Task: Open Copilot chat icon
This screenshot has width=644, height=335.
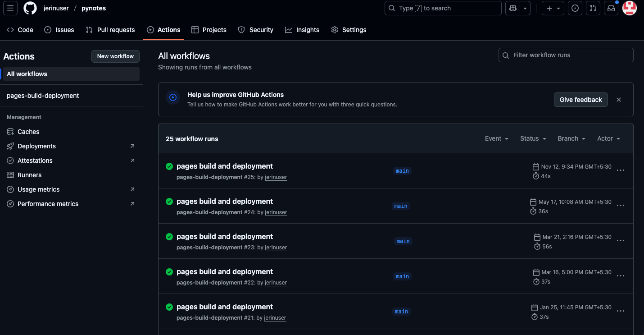Action: (513, 8)
